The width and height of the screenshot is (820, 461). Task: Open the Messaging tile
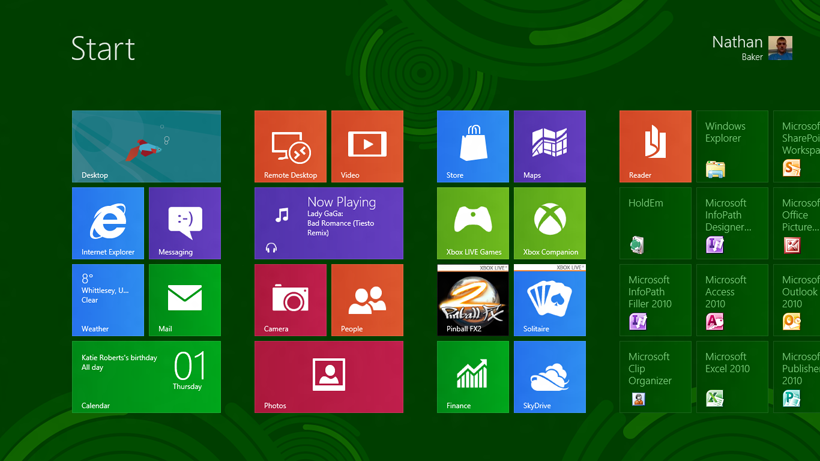click(x=185, y=223)
